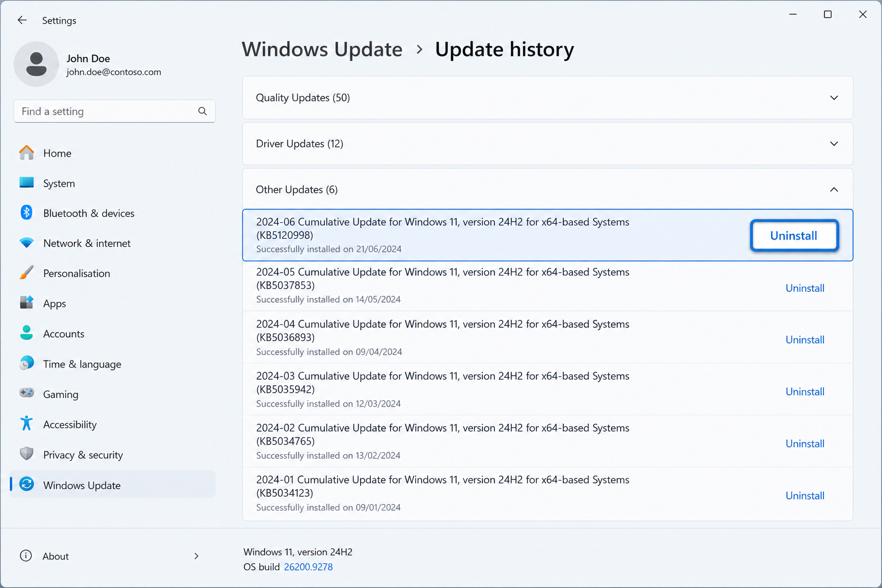Click the Accounts person icon
Screen dimensions: 882x588
click(26, 333)
